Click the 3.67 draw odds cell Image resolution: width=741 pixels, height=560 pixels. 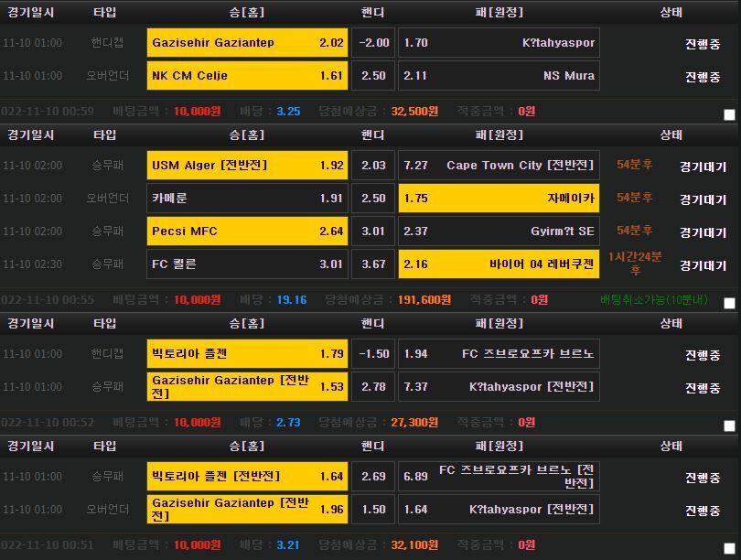[x=373, y=264]
